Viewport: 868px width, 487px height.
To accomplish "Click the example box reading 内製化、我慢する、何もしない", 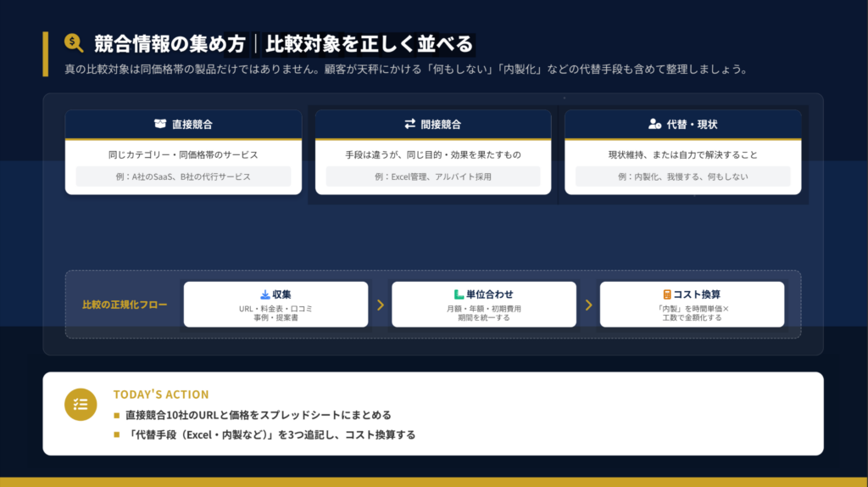I will [x=682, y=176].
